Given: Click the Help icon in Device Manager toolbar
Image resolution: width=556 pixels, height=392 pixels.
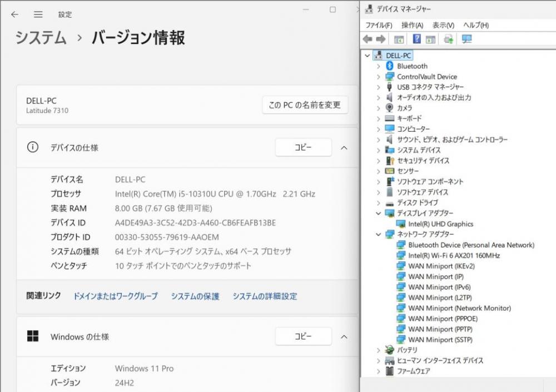Looking at the screenshot, I should tap(416, 39).
